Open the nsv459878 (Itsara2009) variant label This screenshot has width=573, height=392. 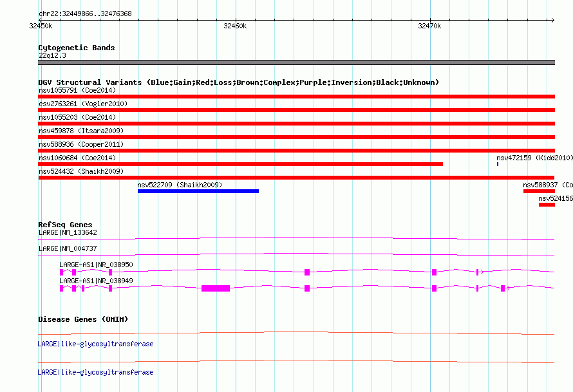click(81, 131)
